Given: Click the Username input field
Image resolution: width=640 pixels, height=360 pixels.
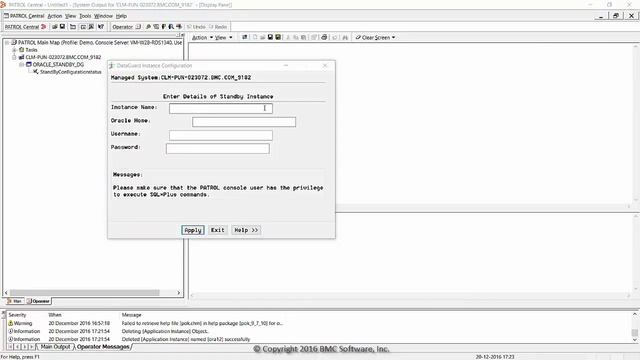Looking at the screenshot, I should (221, 135).
